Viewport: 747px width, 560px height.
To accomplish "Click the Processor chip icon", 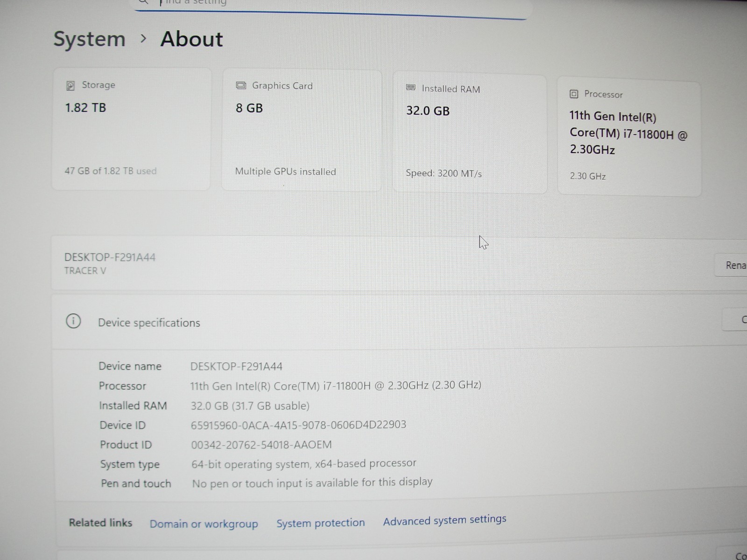I will 574,94.
